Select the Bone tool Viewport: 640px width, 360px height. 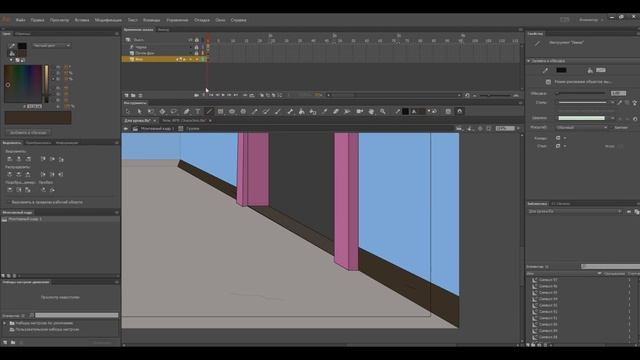click(290, 111)
